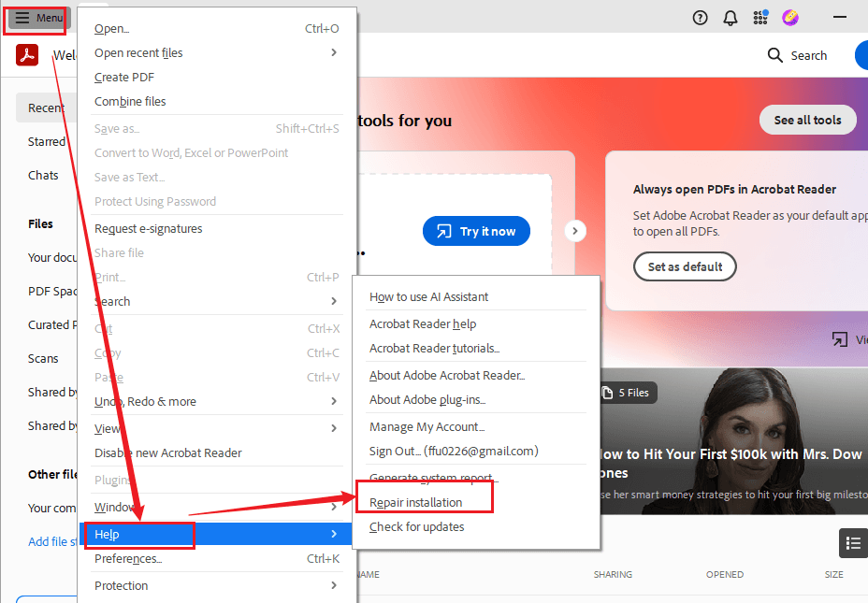Sort by the SIZE column header
Image resolution: width=868 pixels, height=603 pixels.
(833, 574)
